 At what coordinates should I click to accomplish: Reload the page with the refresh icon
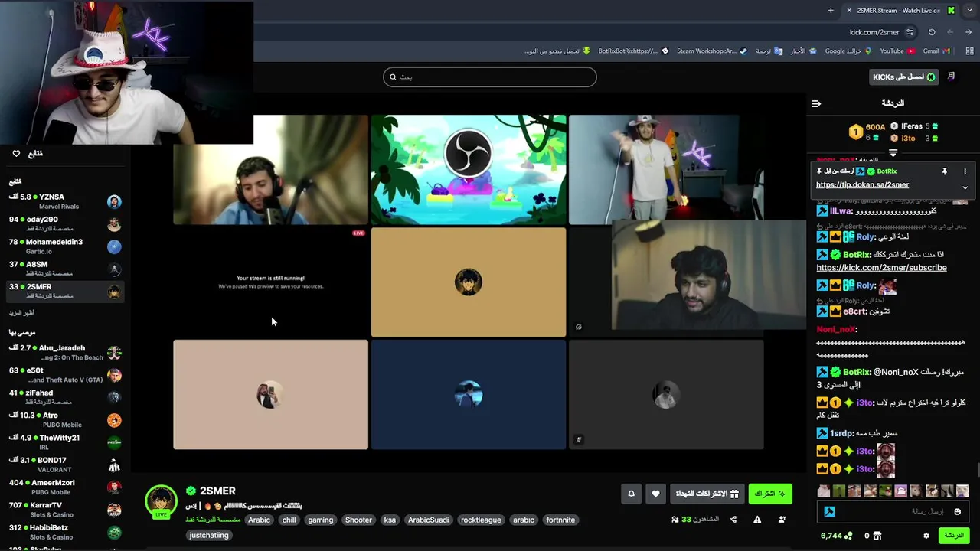coord(932,32)
